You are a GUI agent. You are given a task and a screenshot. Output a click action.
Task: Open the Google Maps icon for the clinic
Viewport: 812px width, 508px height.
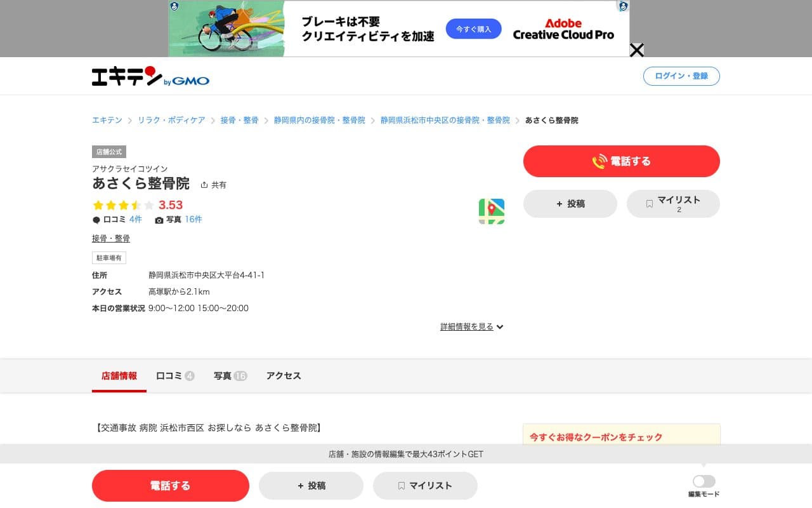[x=492, y=211]
